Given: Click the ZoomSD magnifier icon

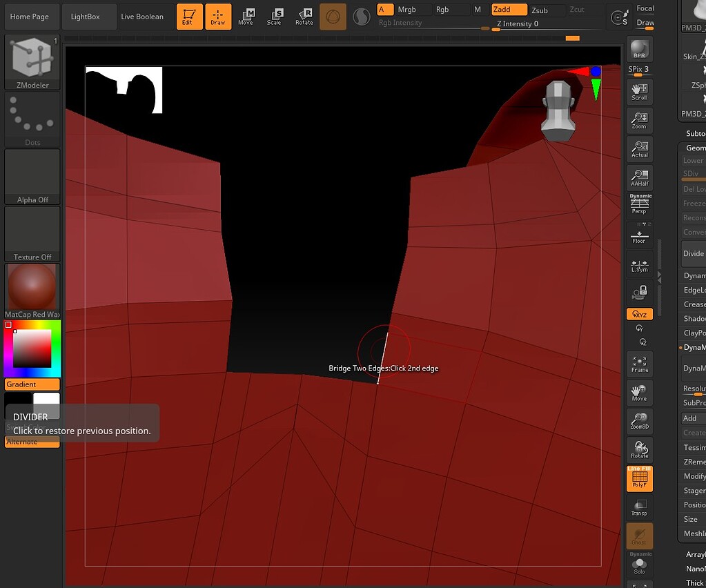Looking at the screenshot, I should [x=638, y=420].
